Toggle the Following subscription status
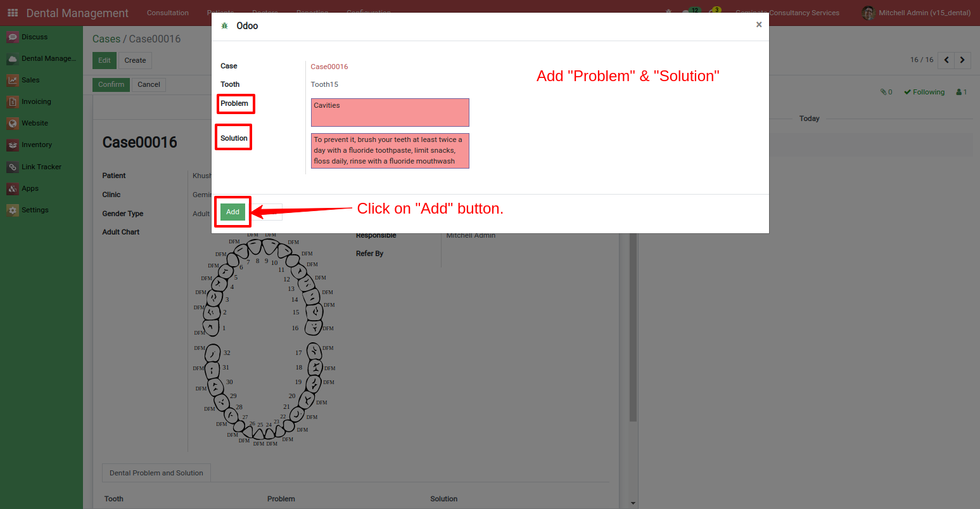The image size is (980, 509). (x=924, y=92)
